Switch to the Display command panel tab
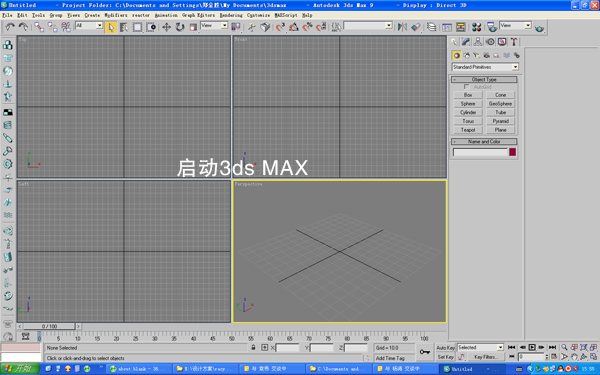 (502, 42)
